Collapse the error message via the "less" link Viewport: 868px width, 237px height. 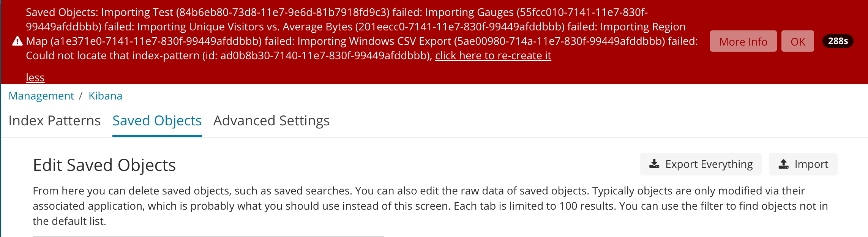pos(35,77)
